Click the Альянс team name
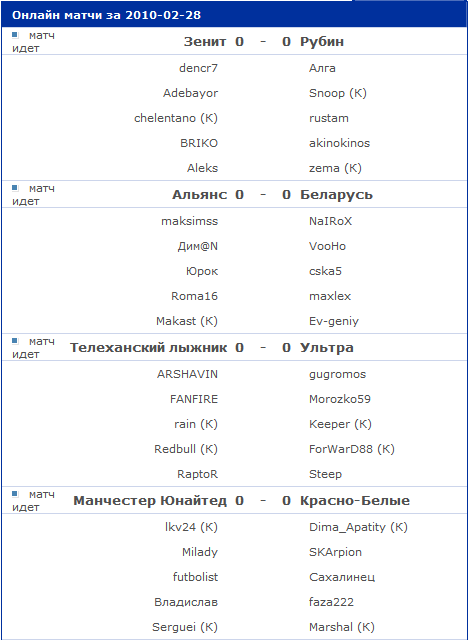This screenshot has height=640, width=469. click(200, 195)
